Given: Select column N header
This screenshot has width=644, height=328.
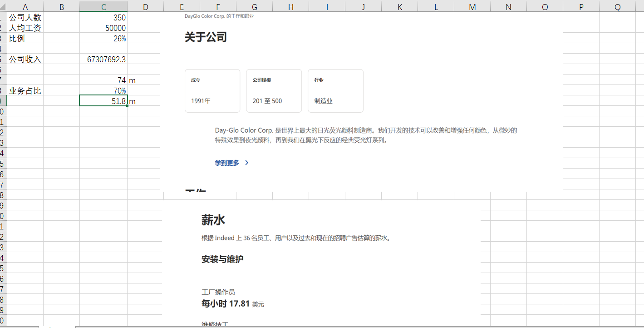Looking at the screenshot, I should (508, 6).
